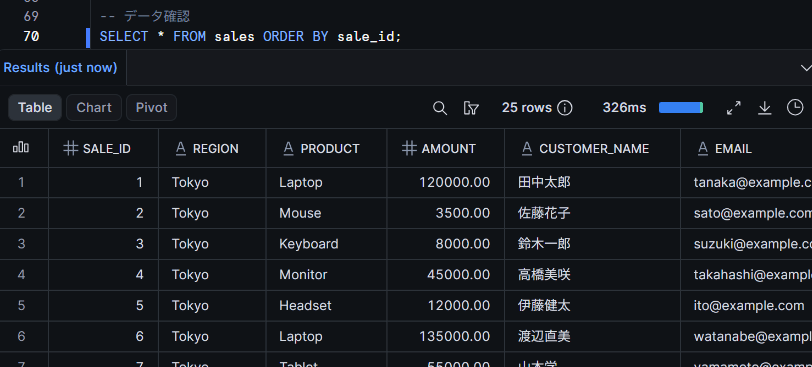Viewport: 812px width, 367px height.
Task: Click the 25 rows count label
Action: (x=527, y=108)
